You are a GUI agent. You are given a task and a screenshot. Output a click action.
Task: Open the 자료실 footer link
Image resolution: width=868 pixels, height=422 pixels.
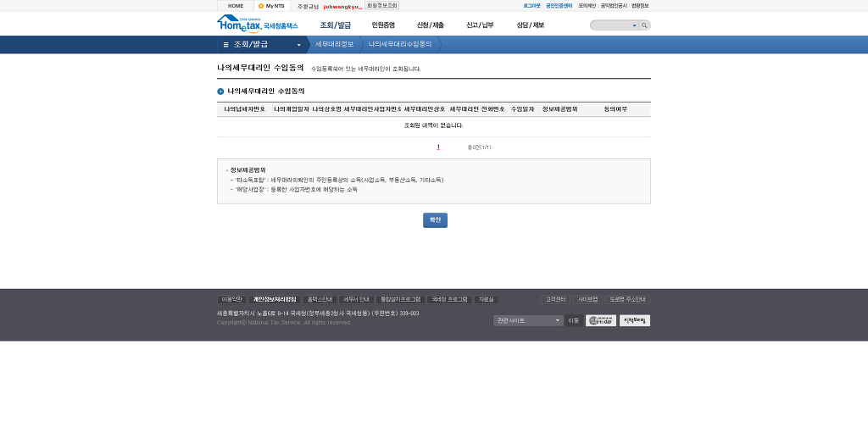[x=487, y=300]
